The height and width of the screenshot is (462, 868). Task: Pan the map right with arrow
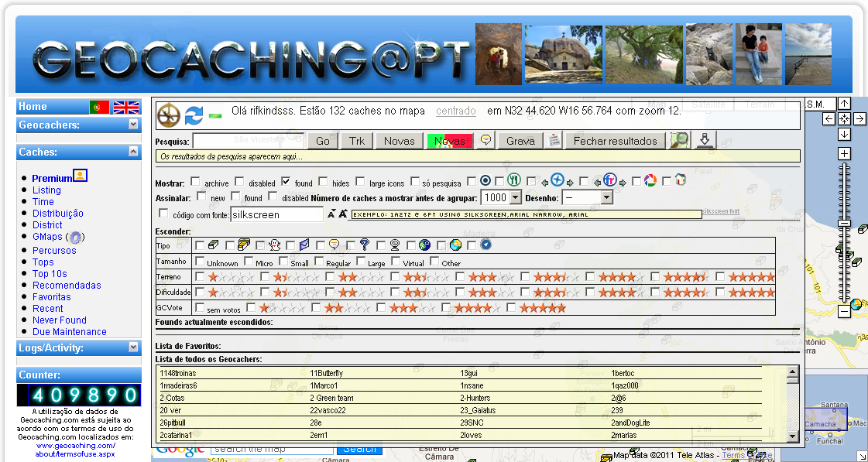[x=859, y=119]
